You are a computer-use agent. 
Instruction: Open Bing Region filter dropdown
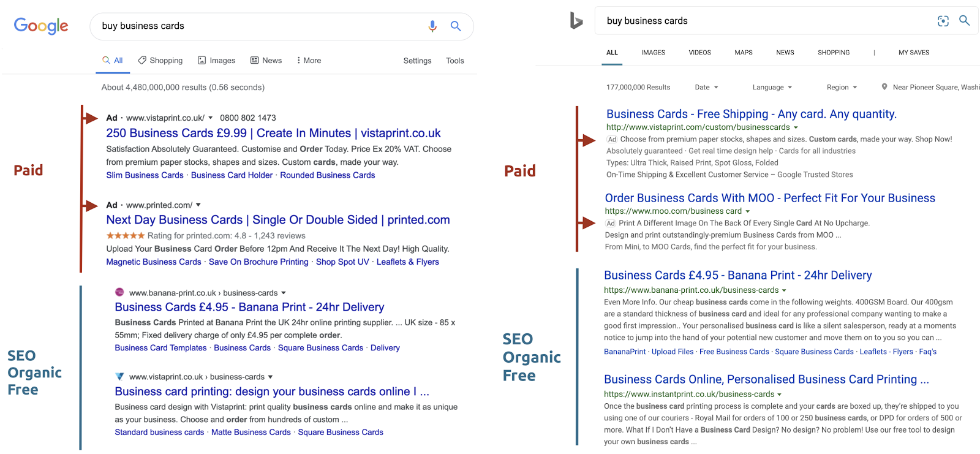tap(842, 87)
